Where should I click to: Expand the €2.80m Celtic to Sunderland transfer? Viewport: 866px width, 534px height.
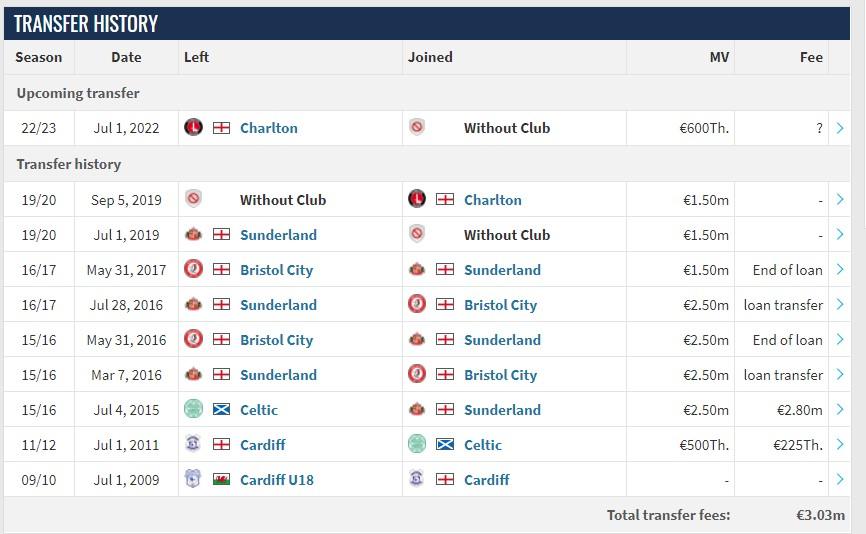[840, 410]
